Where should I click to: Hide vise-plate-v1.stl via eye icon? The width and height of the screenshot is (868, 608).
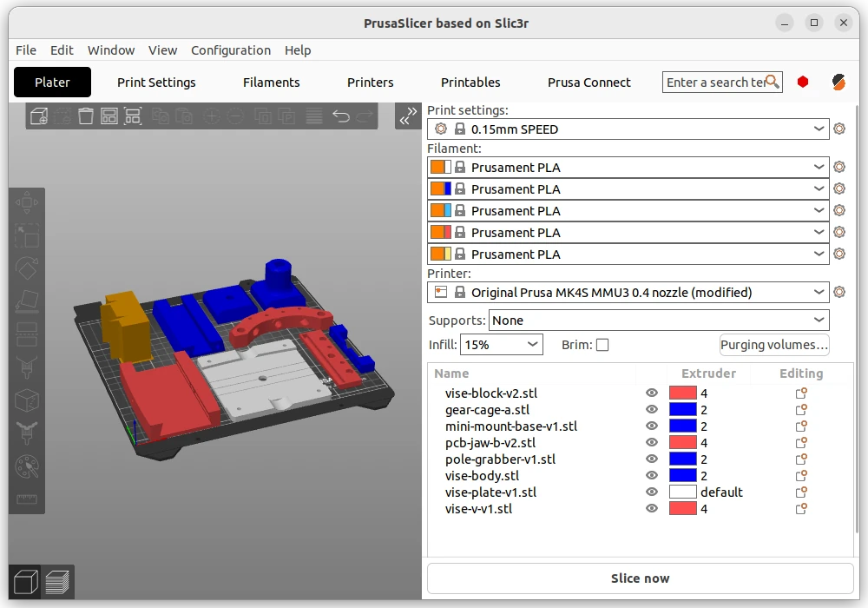click(652, 492)
